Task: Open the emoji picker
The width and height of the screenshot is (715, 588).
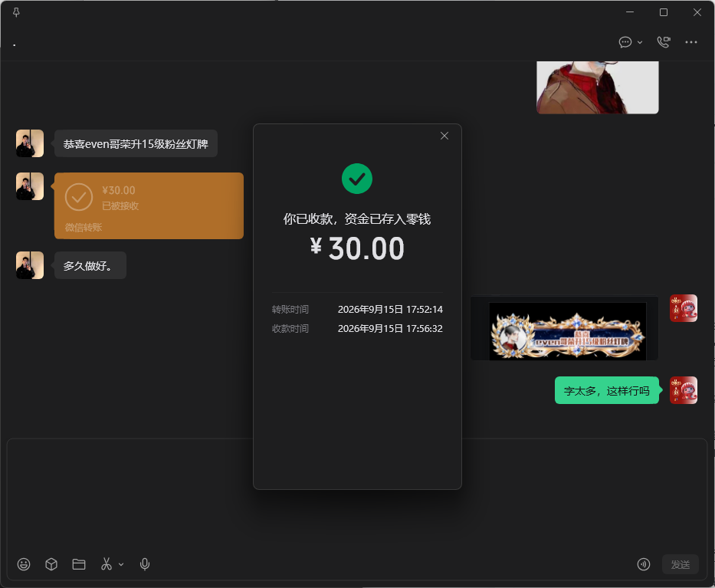Action: 24,564
